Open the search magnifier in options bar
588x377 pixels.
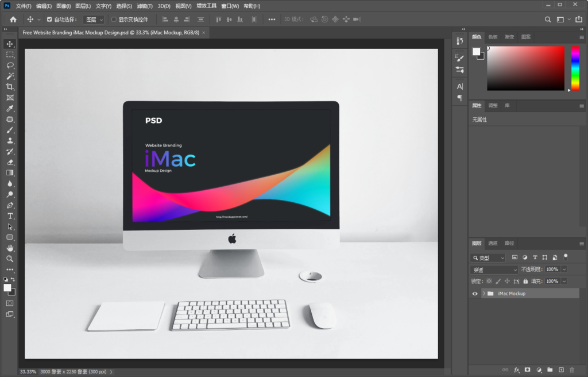pos(548,20)
